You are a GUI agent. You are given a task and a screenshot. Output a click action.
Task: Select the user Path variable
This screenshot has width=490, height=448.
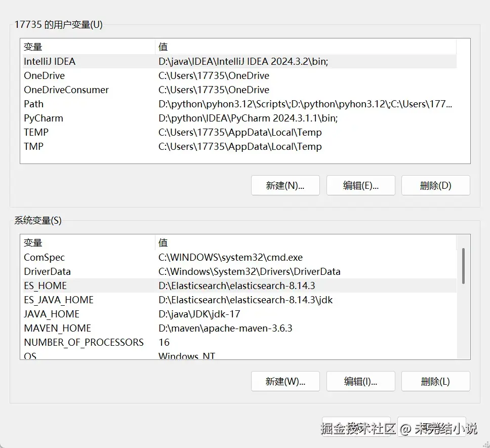(x=34, y=104)
